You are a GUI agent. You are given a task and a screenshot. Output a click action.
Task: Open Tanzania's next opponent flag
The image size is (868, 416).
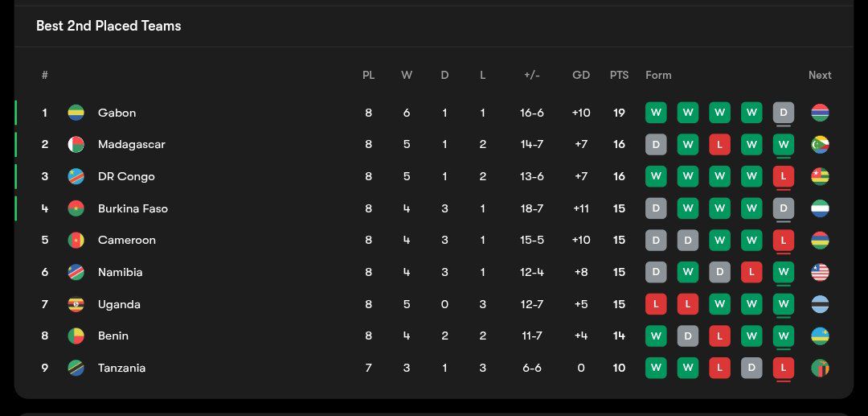click(820, 368)
